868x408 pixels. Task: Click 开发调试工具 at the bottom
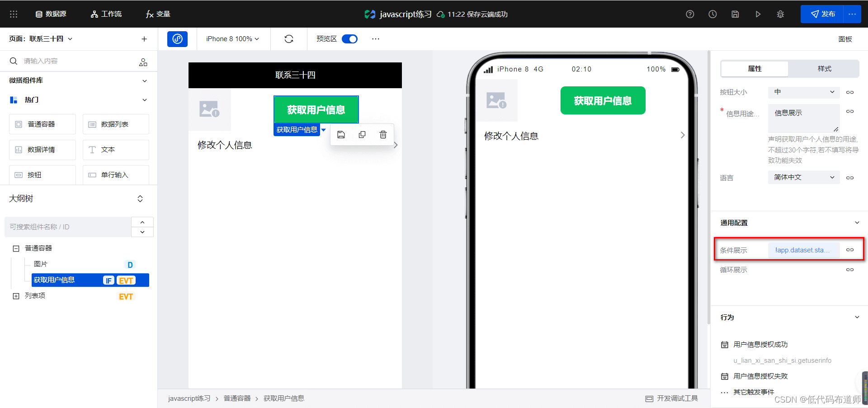672,399
